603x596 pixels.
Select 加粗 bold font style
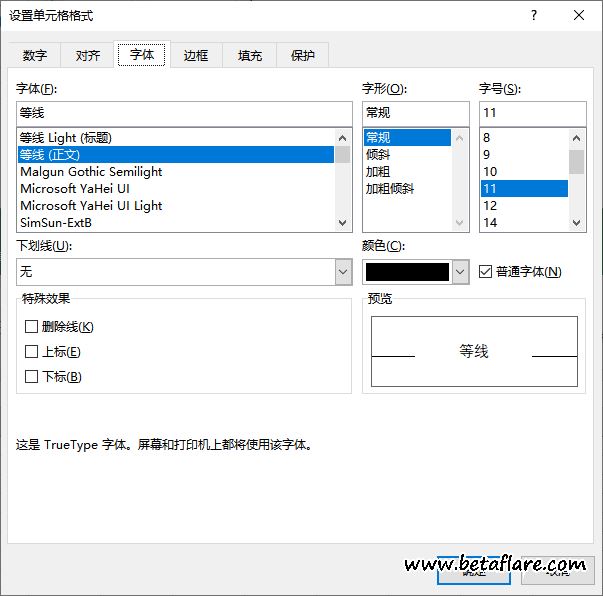(x=378, y=171)
